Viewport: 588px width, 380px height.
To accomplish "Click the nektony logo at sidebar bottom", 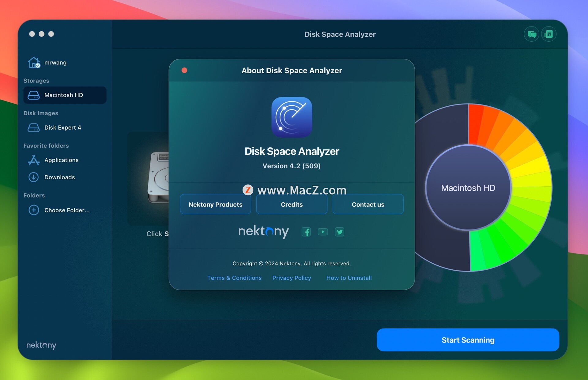I will point(41,345).
